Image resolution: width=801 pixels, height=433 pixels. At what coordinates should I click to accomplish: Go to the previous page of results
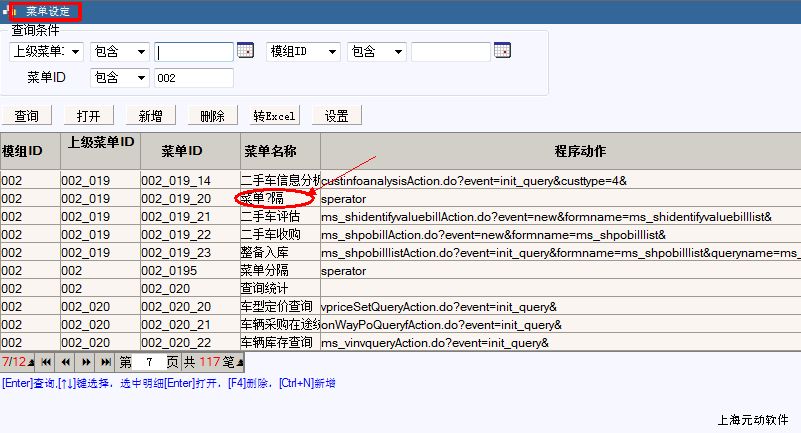[x=67, y=361]
